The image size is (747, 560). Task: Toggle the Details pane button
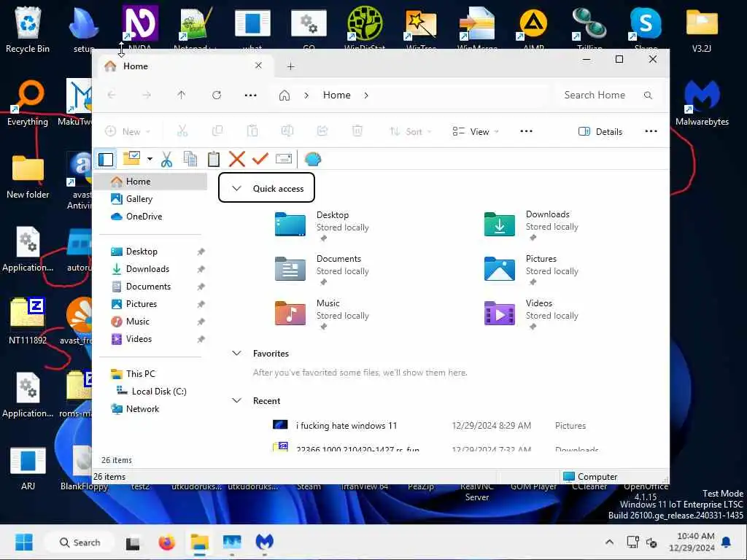point(600,131)
